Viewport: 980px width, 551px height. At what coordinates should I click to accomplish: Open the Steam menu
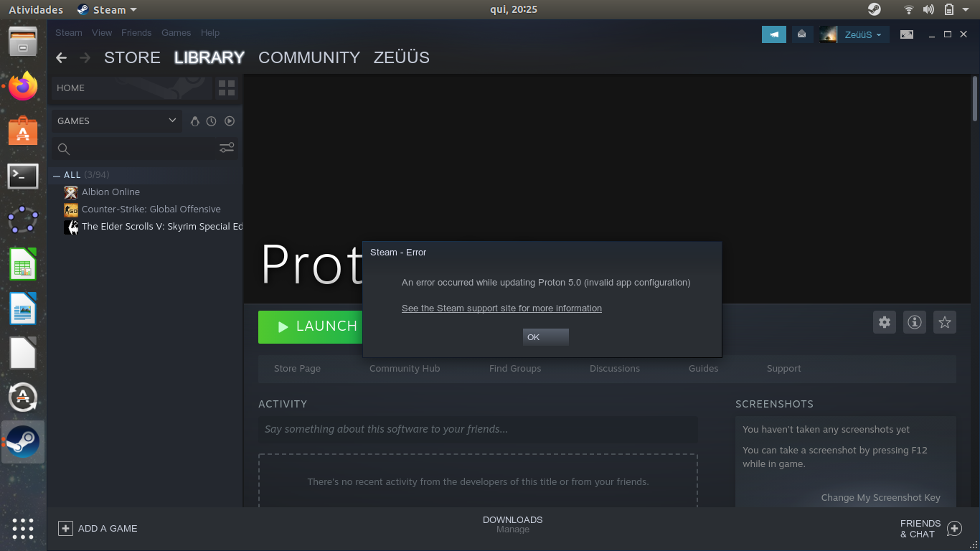(x=69, y=33)
